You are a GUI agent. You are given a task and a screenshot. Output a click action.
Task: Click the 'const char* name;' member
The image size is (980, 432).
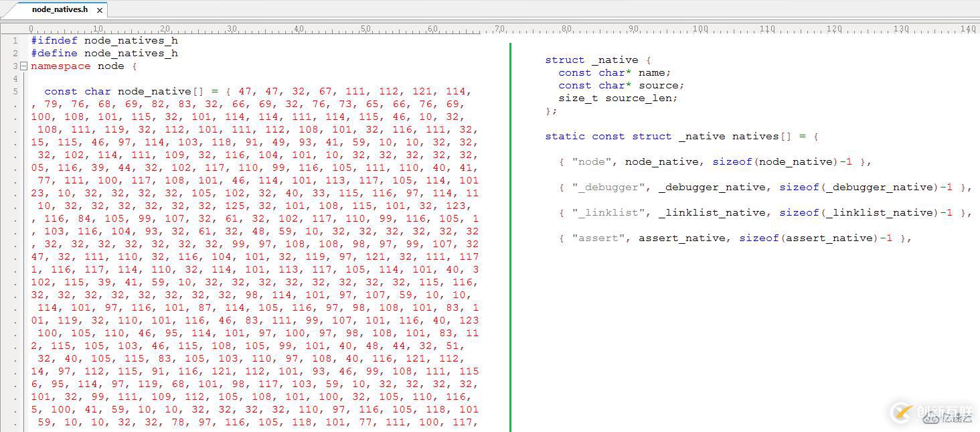(x=615, y=73)
